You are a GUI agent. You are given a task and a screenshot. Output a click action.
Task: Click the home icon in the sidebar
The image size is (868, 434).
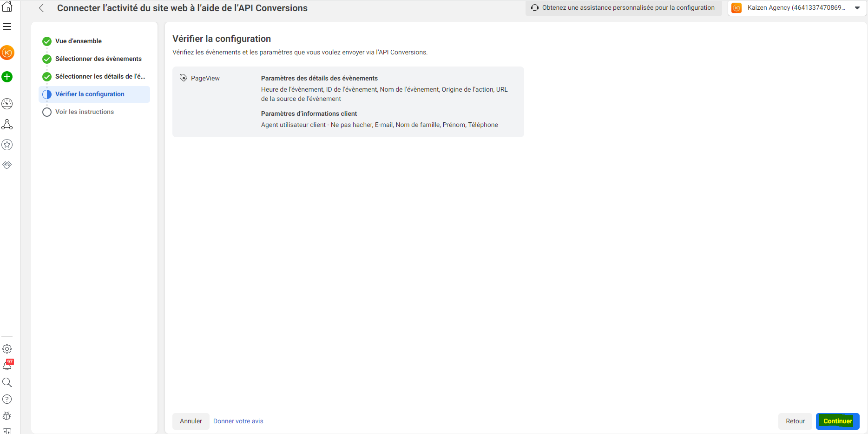tap(7, 7)
